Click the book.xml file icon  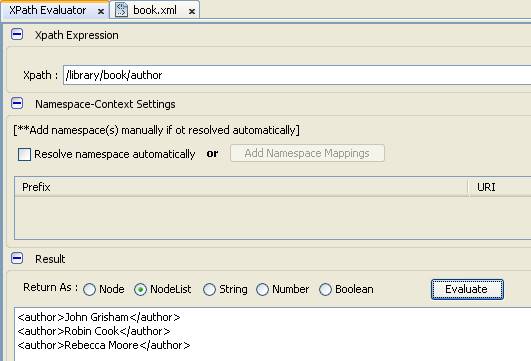click(x=121, y=10)
